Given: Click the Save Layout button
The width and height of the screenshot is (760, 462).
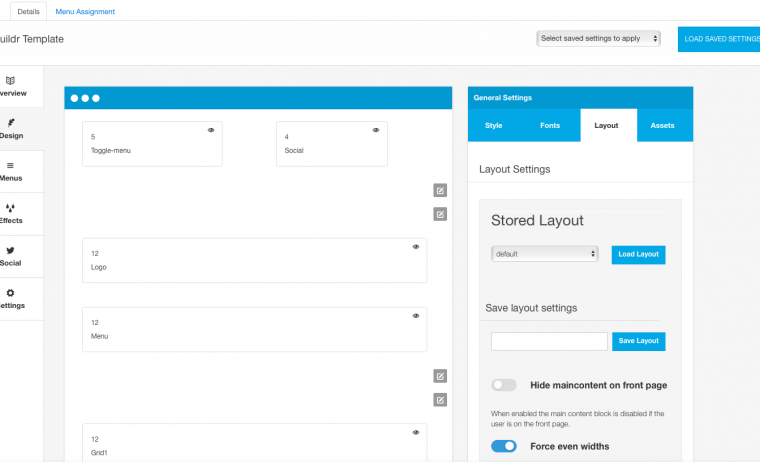Looking at the screenshot, I should [638, 341].
